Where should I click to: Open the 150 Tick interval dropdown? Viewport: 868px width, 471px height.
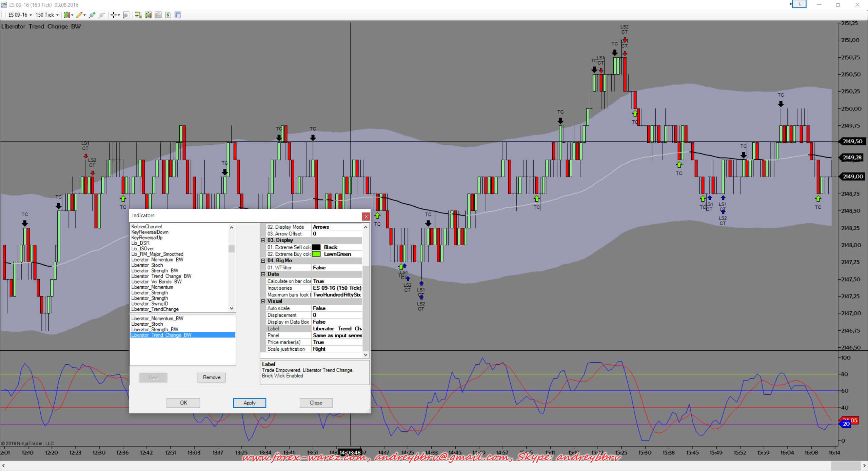click(x=47, y=15)
